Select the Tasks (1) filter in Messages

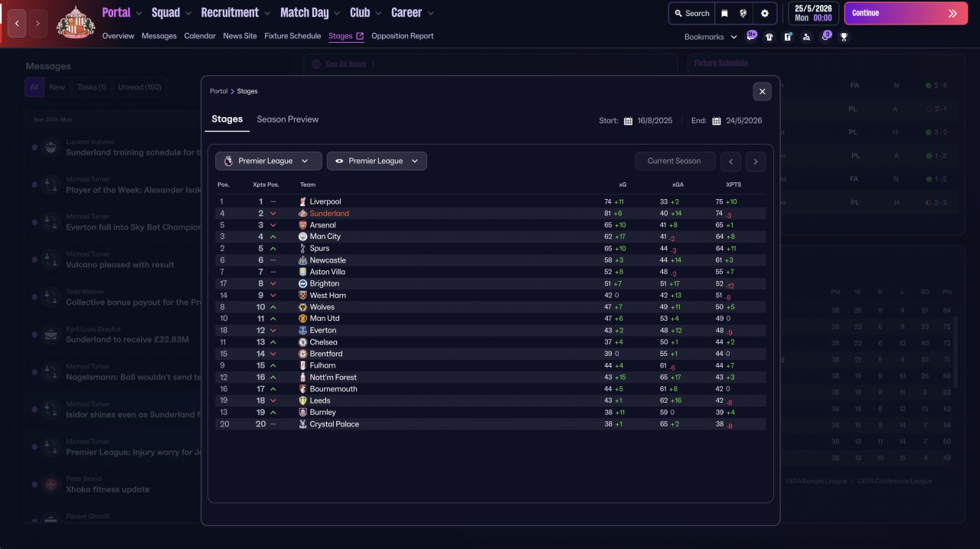tap(92, 87)
